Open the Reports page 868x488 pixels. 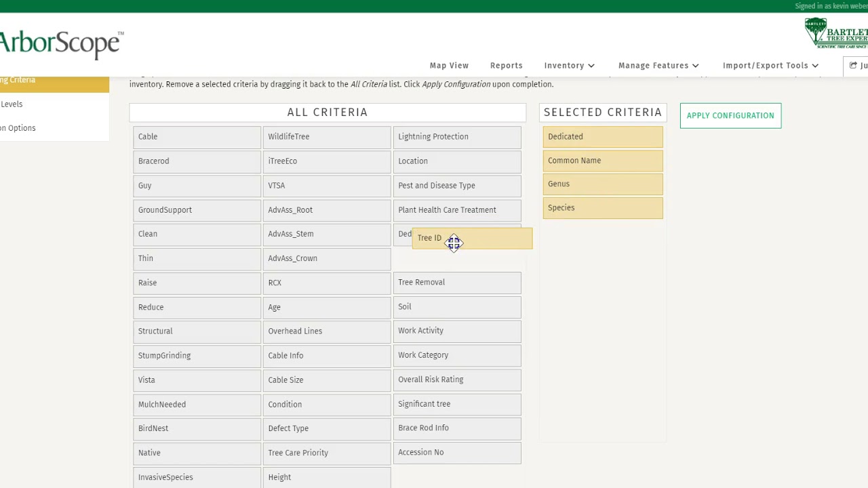click(506, 66)
